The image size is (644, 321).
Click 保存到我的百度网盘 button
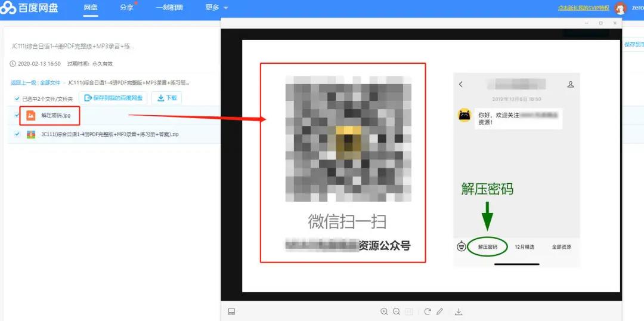113,98
